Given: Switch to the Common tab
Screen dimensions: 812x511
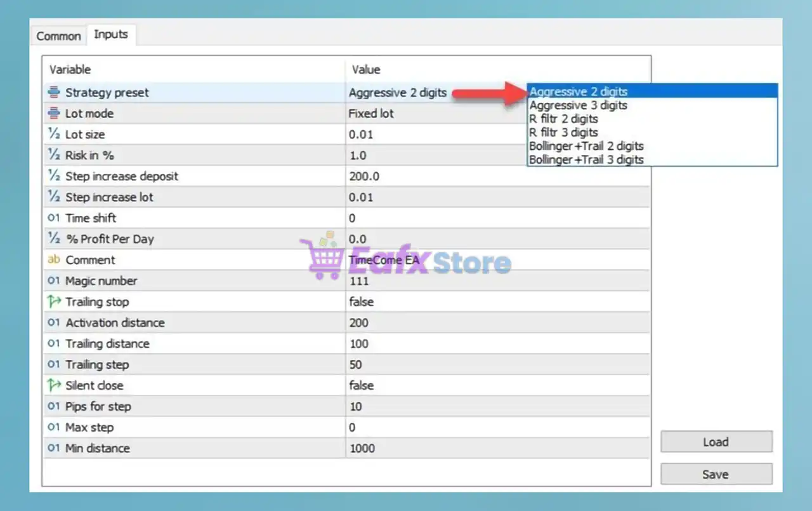Looking at the screenshot, I should pos(58,36).
